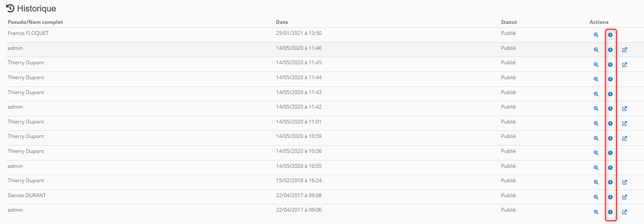
Task: Click clock icon on 14/05/2020 10:56 row
Action: point(610,153)
